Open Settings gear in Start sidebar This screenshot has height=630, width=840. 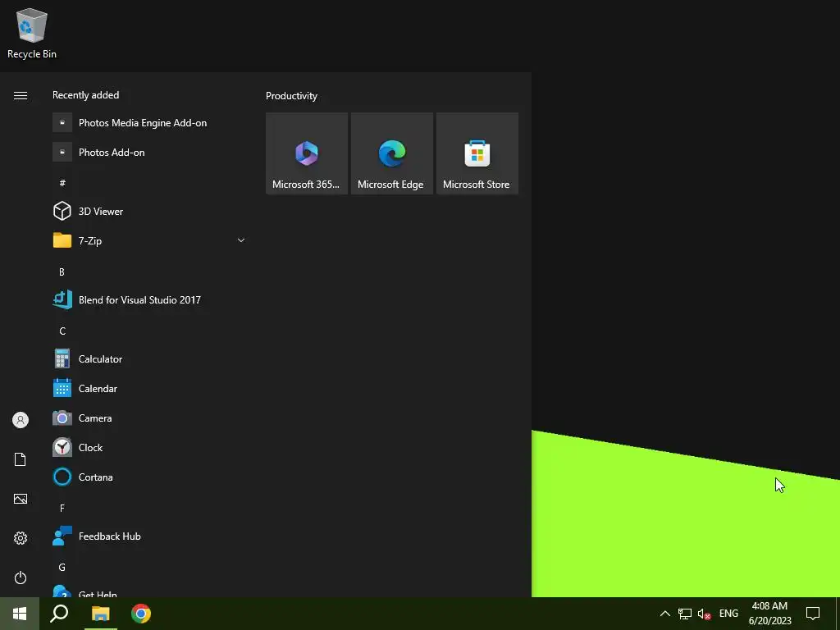pos(21,538)
